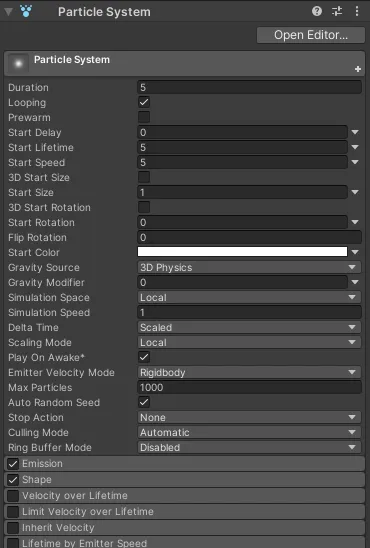This screenshot has width=370, height=548.
Task: Enable the Velocity over Lifetime module
Action: point(13,496)
